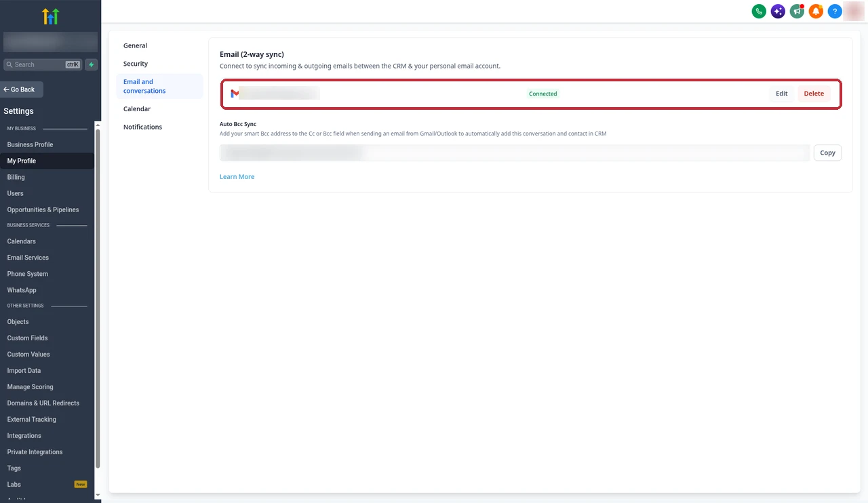This screenshot has width=868, height=503.
Task: Open Custom Values settings
Action: pos(28,355)
